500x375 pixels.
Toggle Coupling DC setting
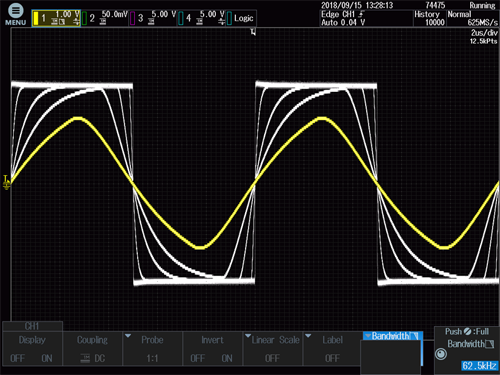point(100,358)
